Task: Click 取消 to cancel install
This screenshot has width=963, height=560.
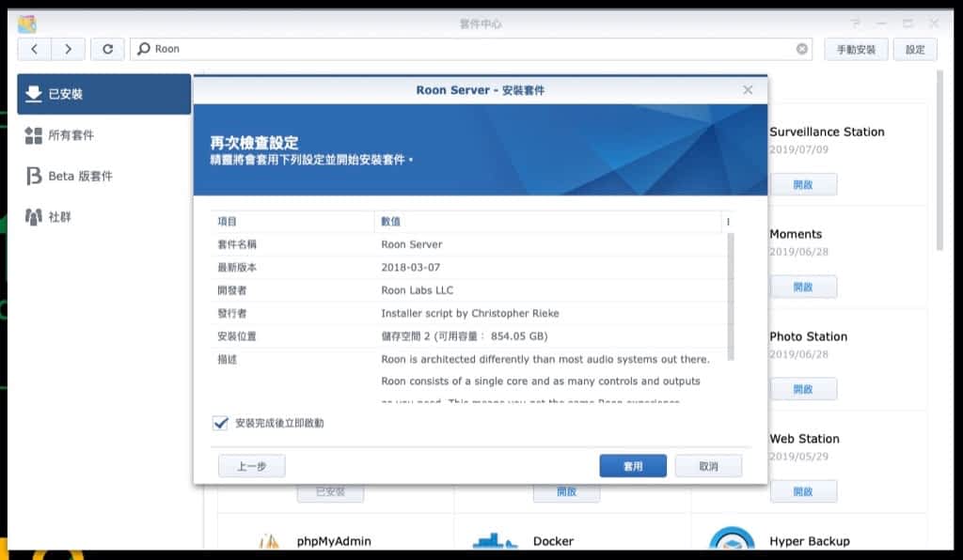Action: click(708, 466)
